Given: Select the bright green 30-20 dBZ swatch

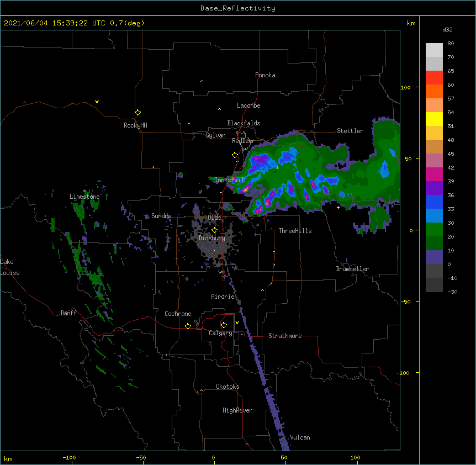Looking at the screenshot, I should click(x=434, y=230).
